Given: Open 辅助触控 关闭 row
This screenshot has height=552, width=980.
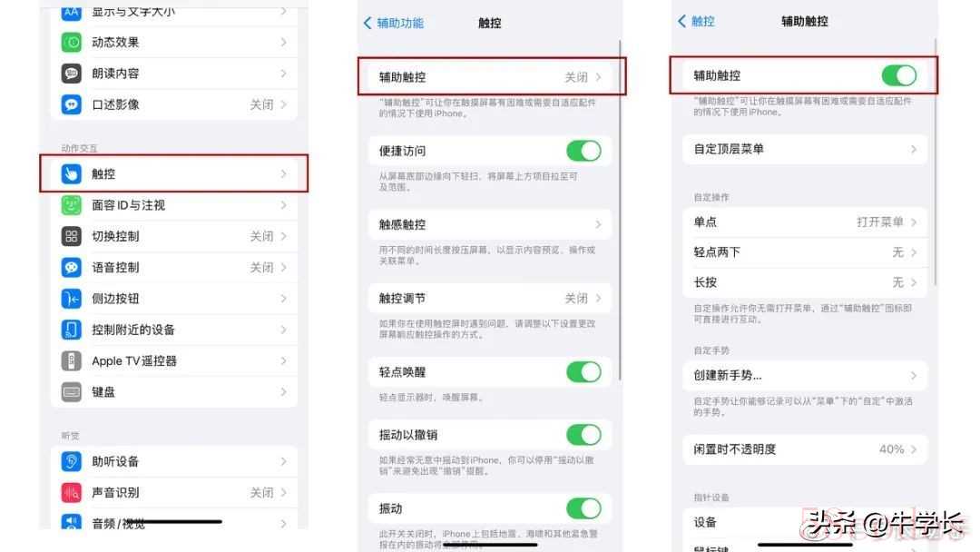Looking at the screenshot, I should coord(491,77).
